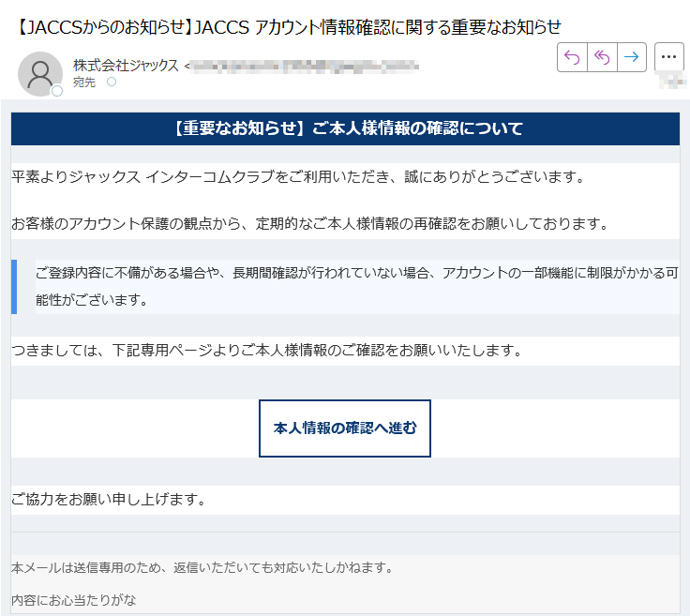The image size is (690, 616).
Task: Click the notice starting ご登録内容に不備がある
Action: 357,287
